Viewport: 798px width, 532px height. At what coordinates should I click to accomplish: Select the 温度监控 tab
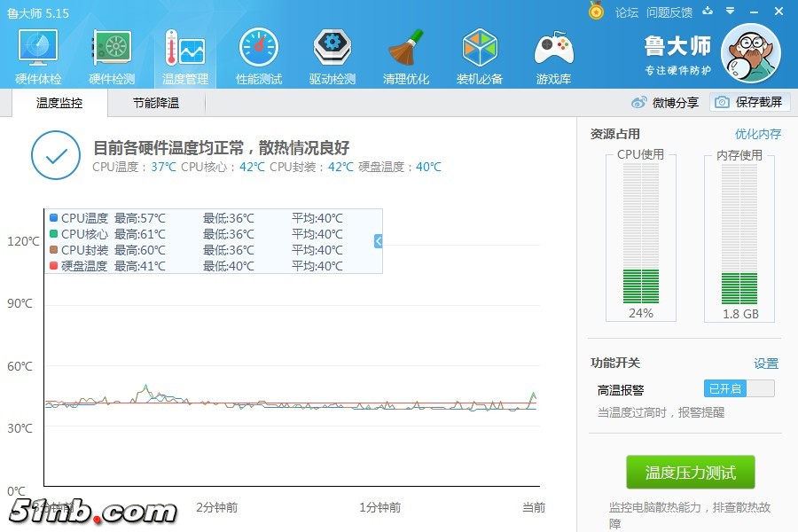pyautogui.click(x=59, y=103)
